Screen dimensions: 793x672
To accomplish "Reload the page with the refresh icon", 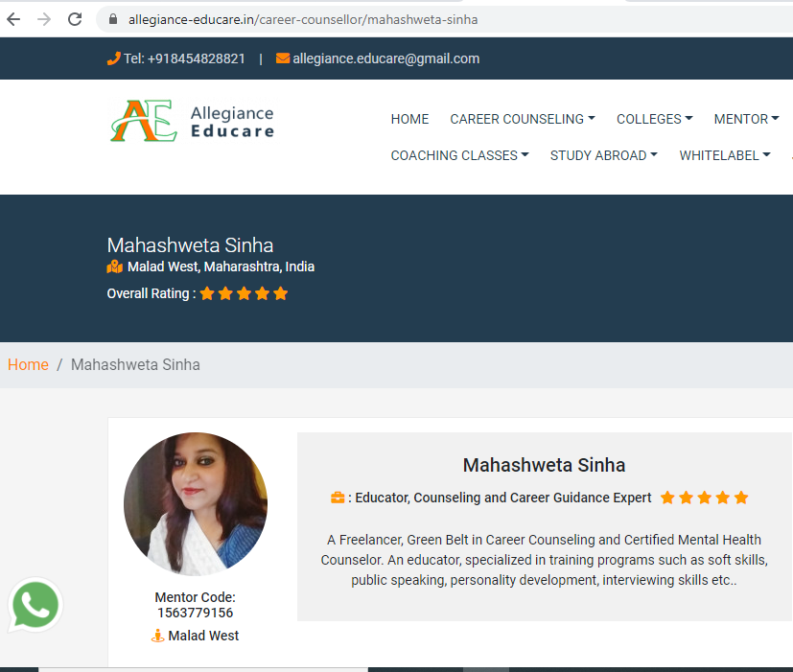I will [x=75, y=19].
